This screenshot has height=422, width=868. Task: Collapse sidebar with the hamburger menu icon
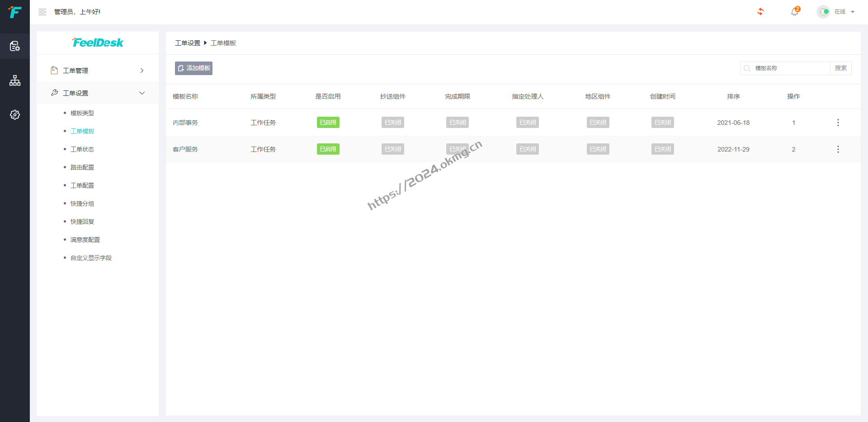point(42,12)
